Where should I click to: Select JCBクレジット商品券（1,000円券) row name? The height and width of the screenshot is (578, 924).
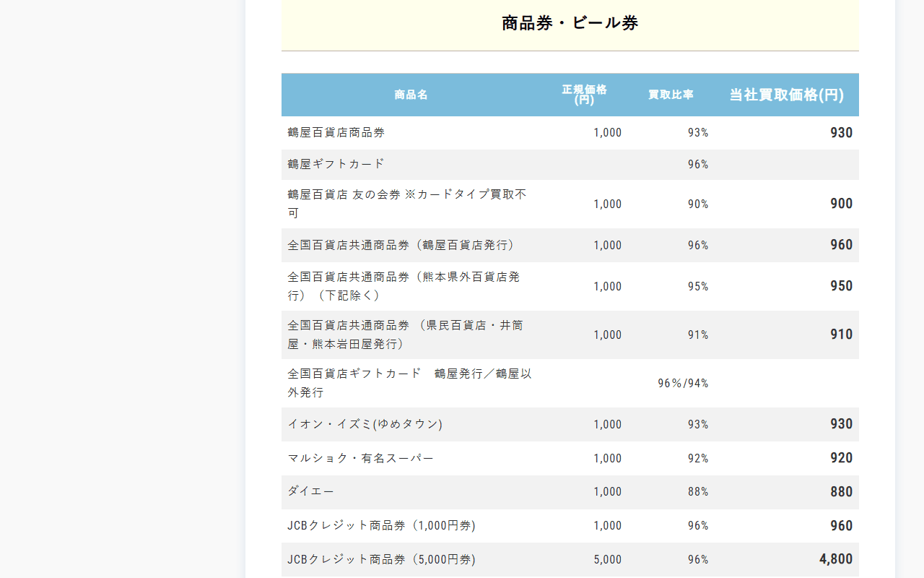pyautogui.click(x=381, y=525)
